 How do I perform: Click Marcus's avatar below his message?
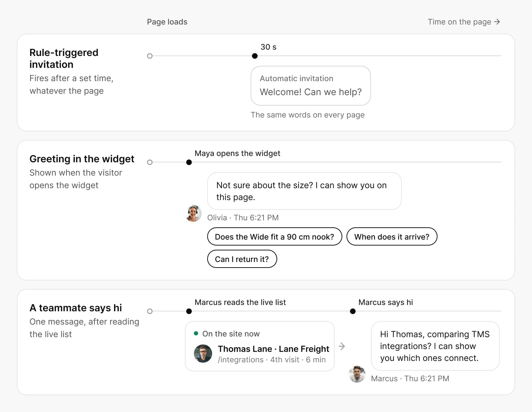pos(357,374)
